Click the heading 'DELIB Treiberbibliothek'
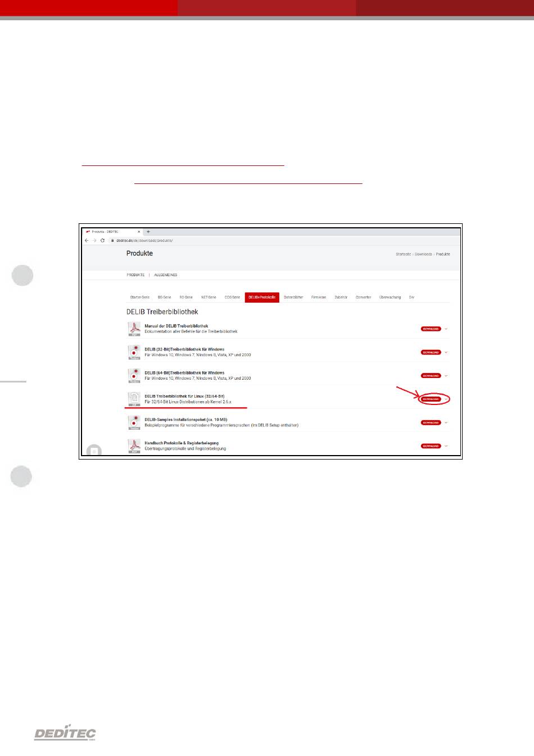Image resolution: width=534 pixels, height=756 pixels. coord(162,312)
